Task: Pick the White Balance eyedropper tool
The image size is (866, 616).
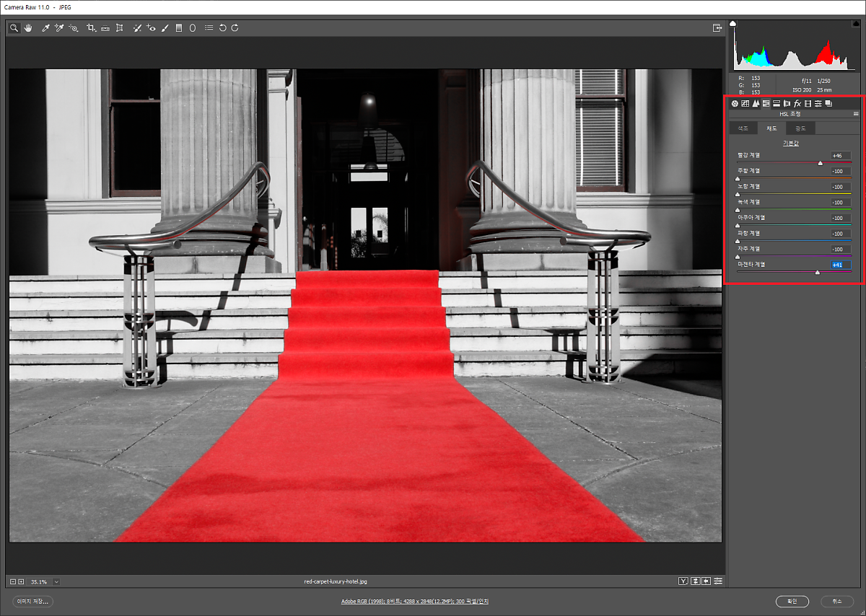Action: pos(45,28)
